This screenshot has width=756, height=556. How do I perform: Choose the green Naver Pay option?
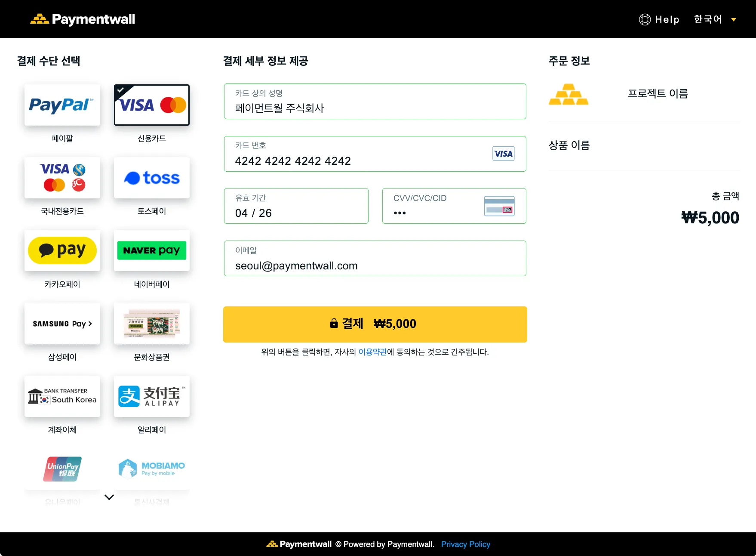click(152, 250)
